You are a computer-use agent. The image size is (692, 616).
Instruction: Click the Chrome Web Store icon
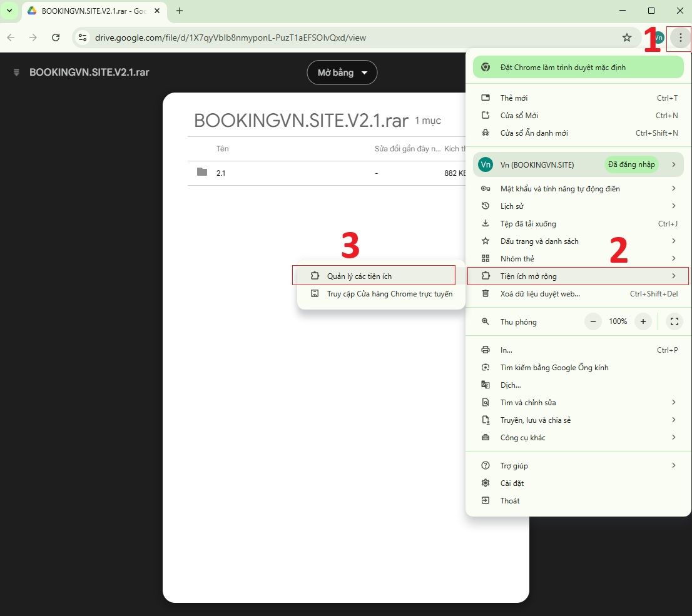tap(315, 293)
